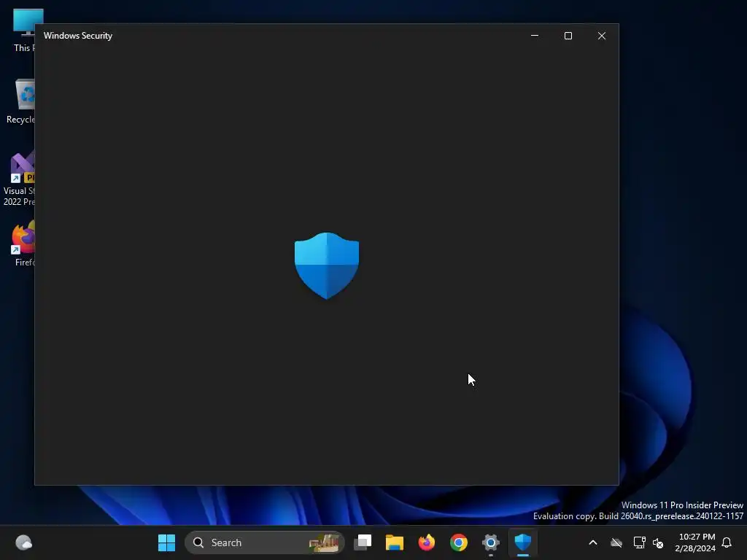747x560 pixels.
Task: Click the muted volume tray icon
Action: (658, 542)
